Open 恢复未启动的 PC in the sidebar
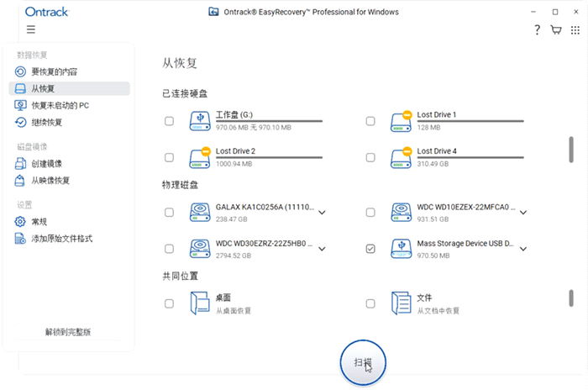 point(70,105)
